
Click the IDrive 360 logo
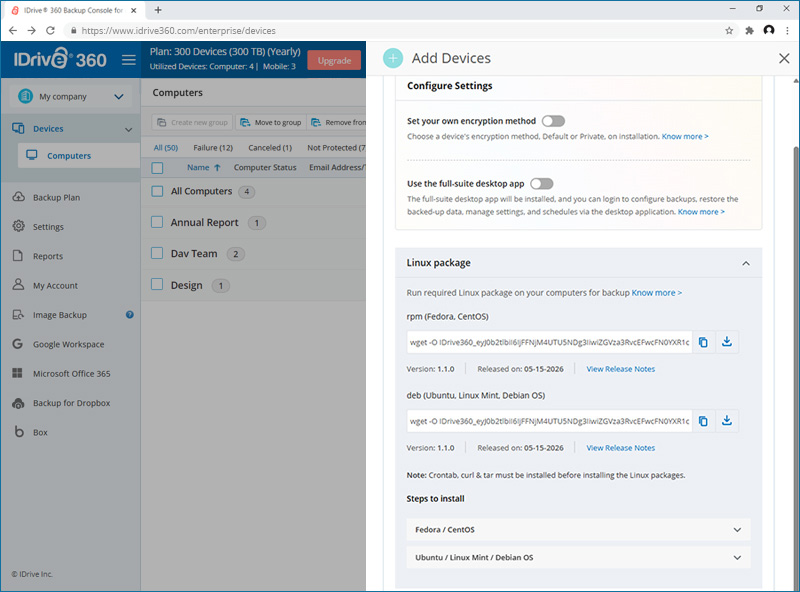60,59
